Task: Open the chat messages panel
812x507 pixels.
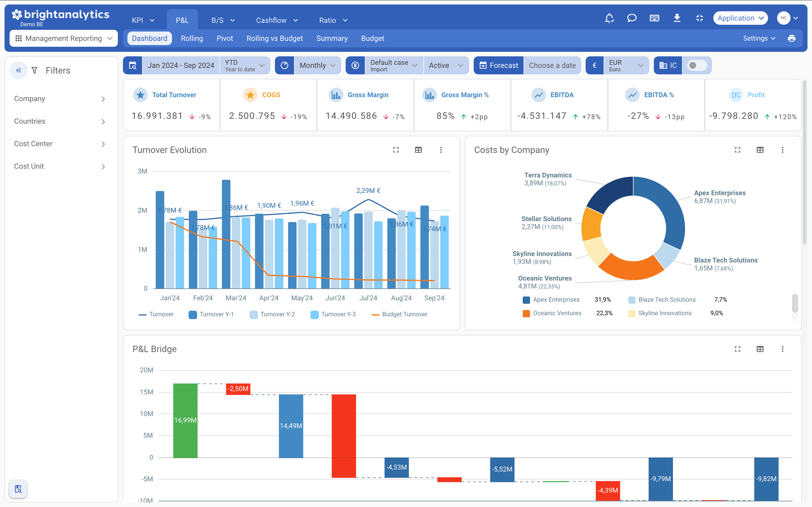Action: pyautogui.click(x=632, y=18)
